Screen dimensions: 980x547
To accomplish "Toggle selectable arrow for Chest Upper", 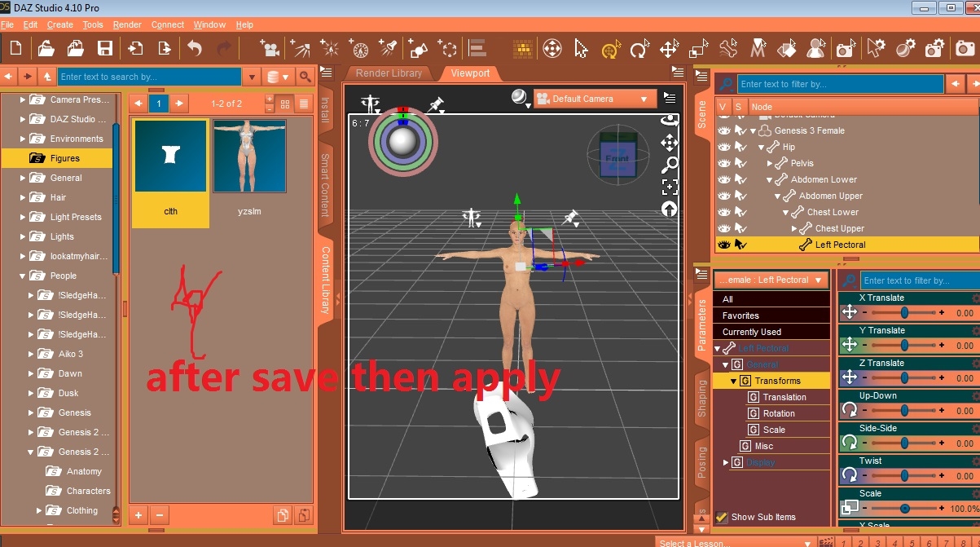I will coord(740,228).
